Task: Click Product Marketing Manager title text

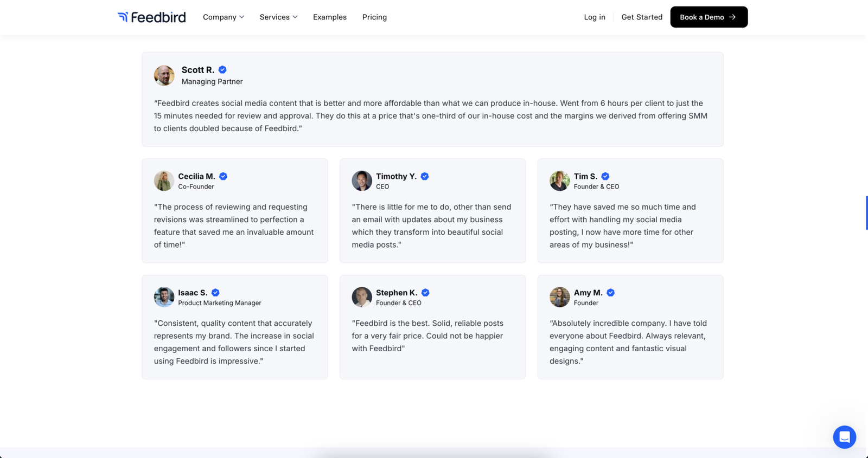Action: click(220, 303)
